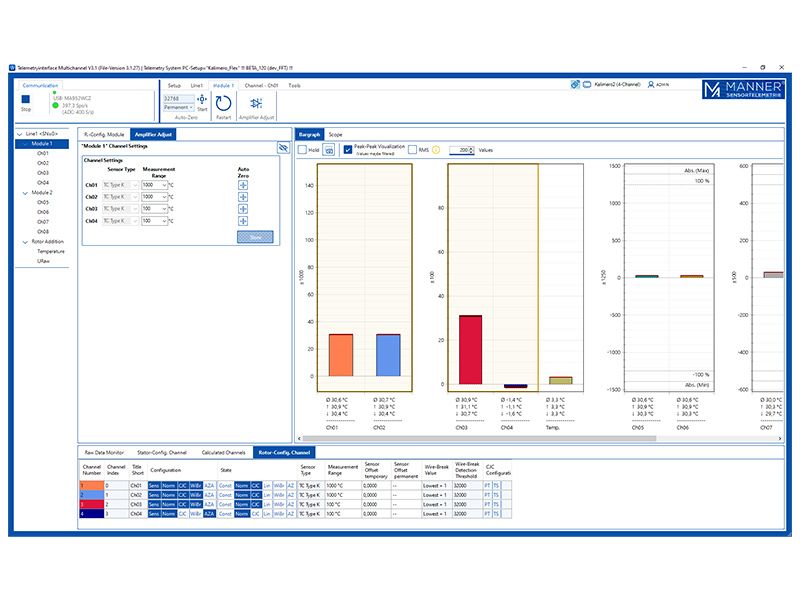This screenshot has width=800, height=600.
Task: Click the 32768 auto-zero value field
Action: coord(179,98)
